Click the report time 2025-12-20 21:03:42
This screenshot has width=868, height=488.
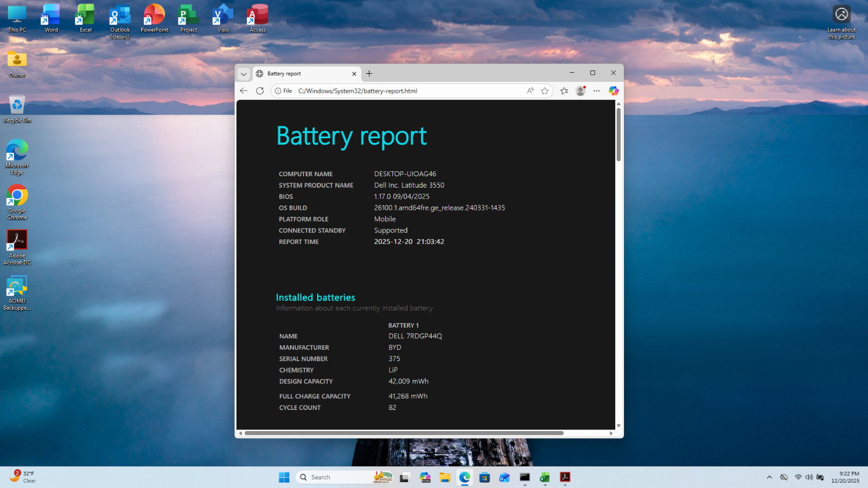point(409,242)
